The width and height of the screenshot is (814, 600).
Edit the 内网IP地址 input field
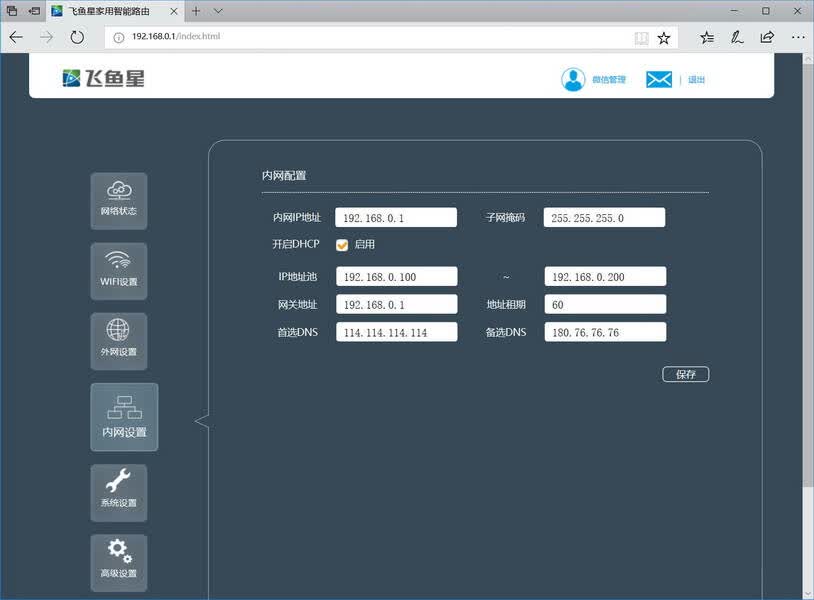click(396, 217)
